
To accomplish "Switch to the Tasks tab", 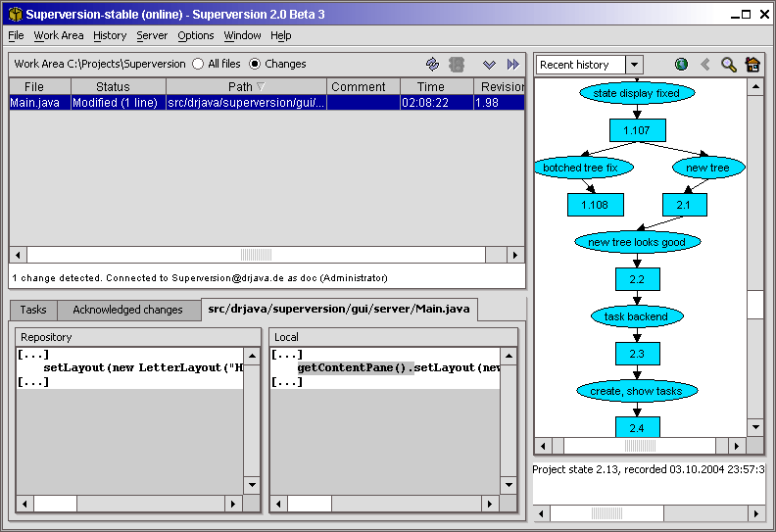I will coord(33,310).
